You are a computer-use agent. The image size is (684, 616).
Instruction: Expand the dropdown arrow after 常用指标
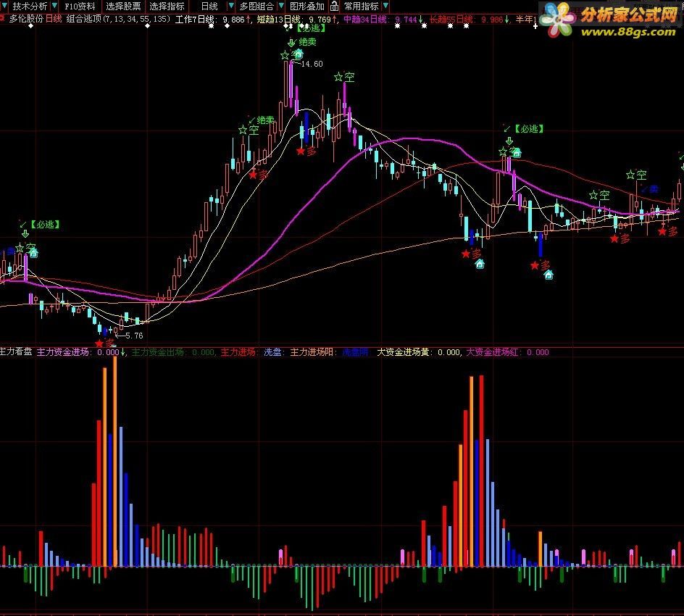click(385, 6)
